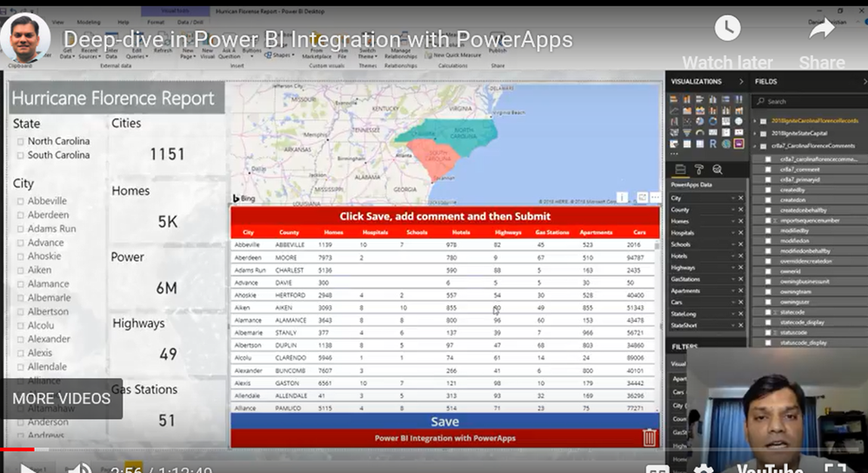Choose the funnel visualization icon
Screen dimensions: 868x473
[x=687, y=133]
